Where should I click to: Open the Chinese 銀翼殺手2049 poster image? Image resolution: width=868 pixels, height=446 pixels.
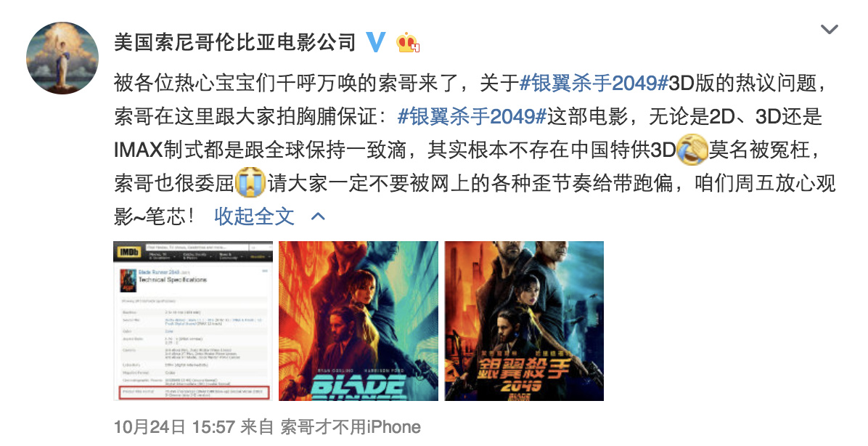[524, 321]
